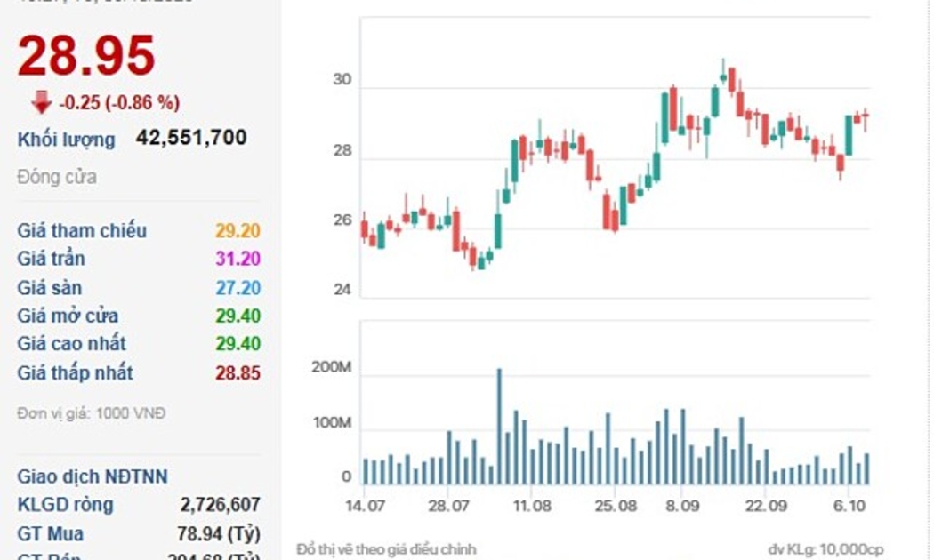Click the 200M volume axis label
Viewport: 934px width, 560px height.
click(332, 367)
